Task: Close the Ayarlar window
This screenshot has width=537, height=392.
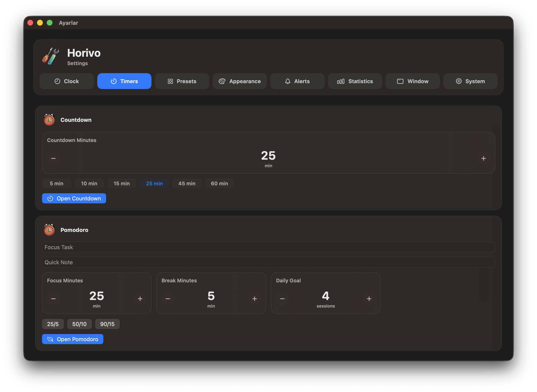Action: click(30, 23)
